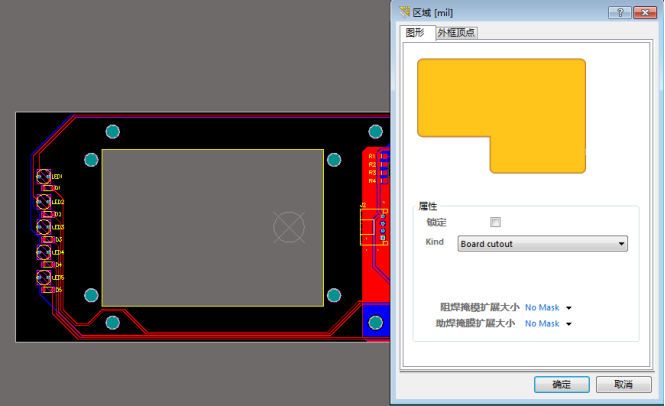Viewport: 665px width, 406px height.
Task: Expand the 阻焊掩模扩展大小 No Mask dropdown
Action: (548, 308)
